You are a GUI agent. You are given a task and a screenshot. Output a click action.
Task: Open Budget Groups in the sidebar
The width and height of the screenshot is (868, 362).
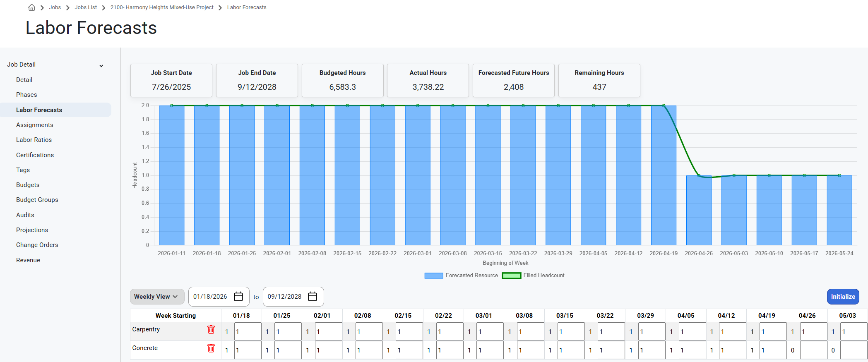[x=37, y=200]
